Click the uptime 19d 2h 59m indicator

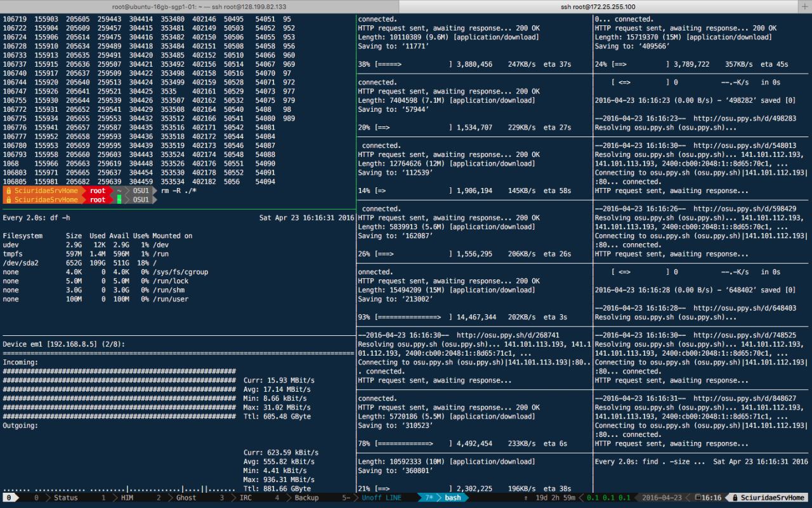coord(556,498)
